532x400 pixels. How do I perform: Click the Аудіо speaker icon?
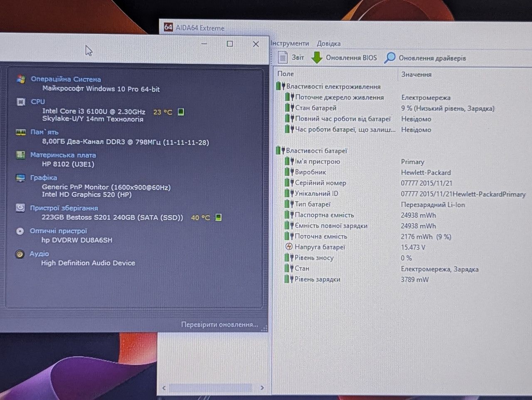point(20,254)
